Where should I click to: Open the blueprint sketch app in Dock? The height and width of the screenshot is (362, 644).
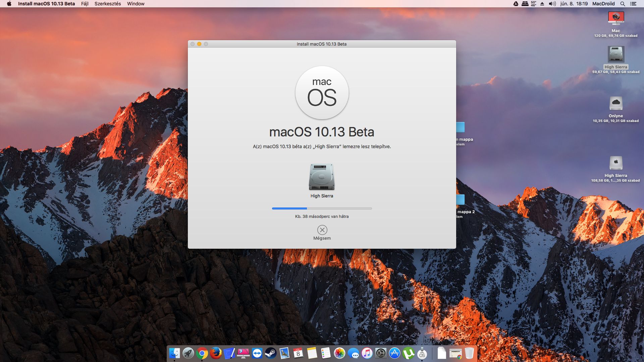(229, 353)
